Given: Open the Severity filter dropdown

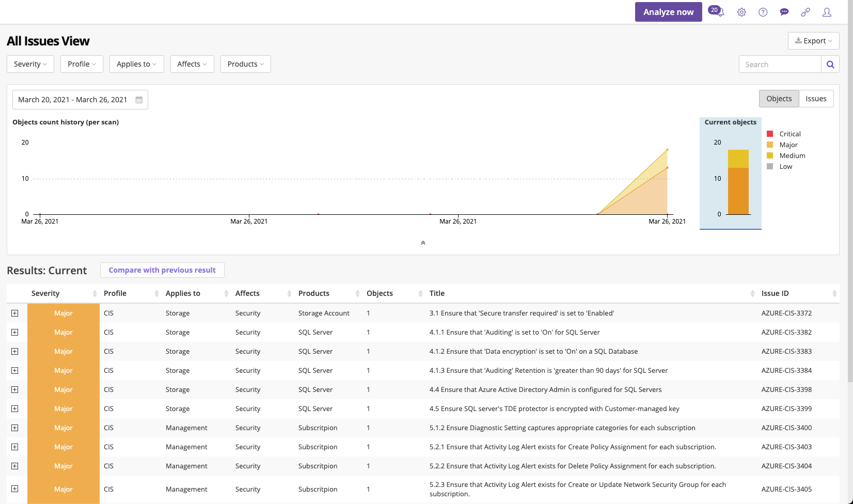Looking at the screenshot, I should [x=30, y=64].
